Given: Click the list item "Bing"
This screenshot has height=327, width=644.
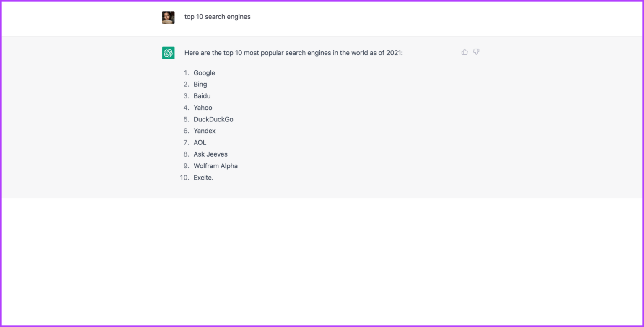Looking at the screenshot, I should [x=200, y=85].
